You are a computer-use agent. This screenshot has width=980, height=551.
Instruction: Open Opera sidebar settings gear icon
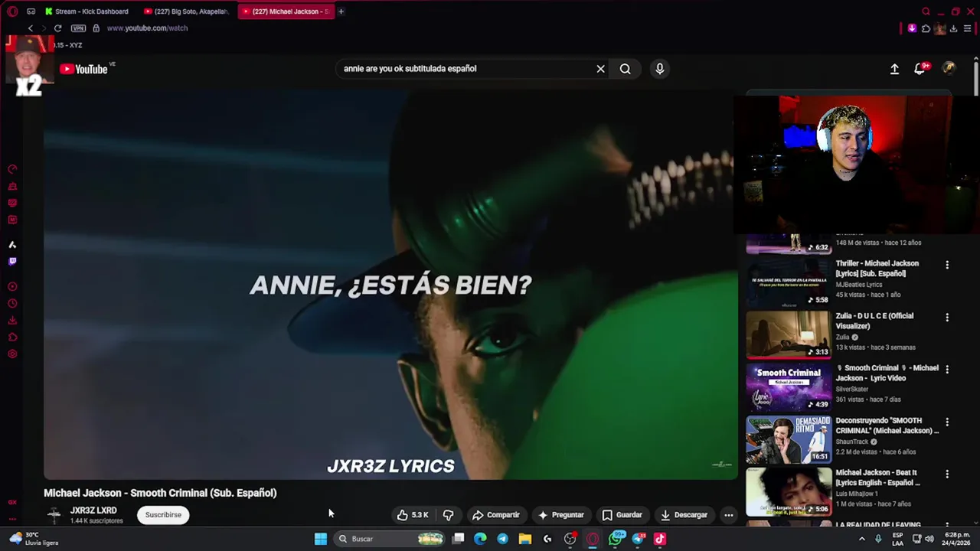pos(12,354)
